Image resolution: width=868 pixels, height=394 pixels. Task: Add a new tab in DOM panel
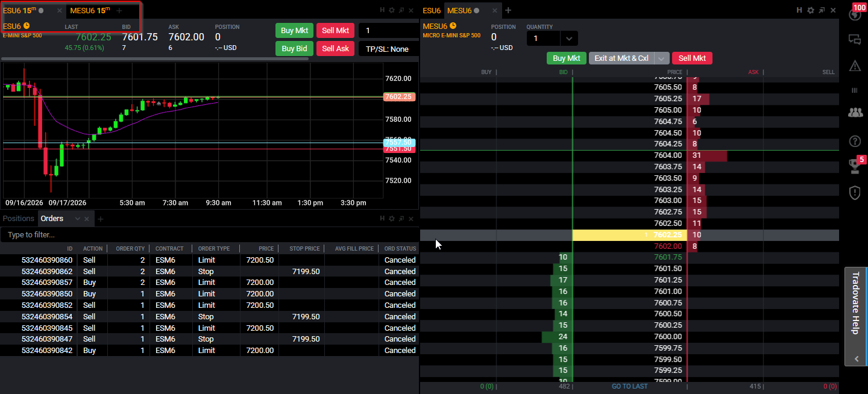pyautogui.click(x=508, y=10)
